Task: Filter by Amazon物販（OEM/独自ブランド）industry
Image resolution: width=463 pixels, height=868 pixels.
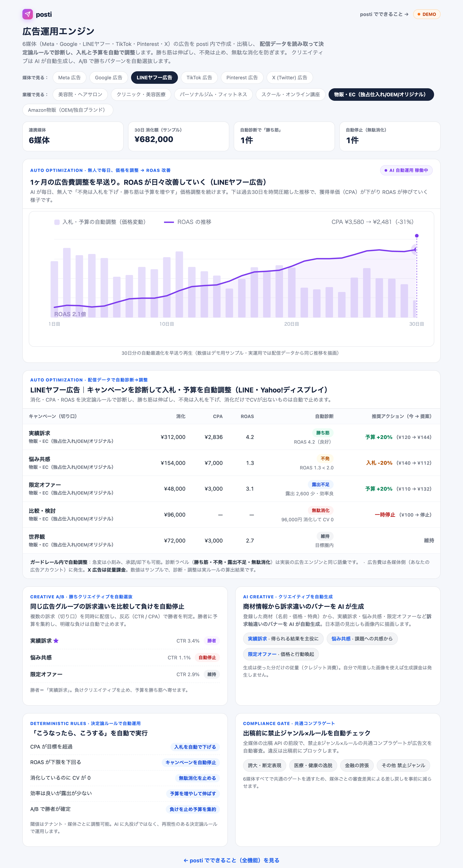Action: (x=68, y=110)
